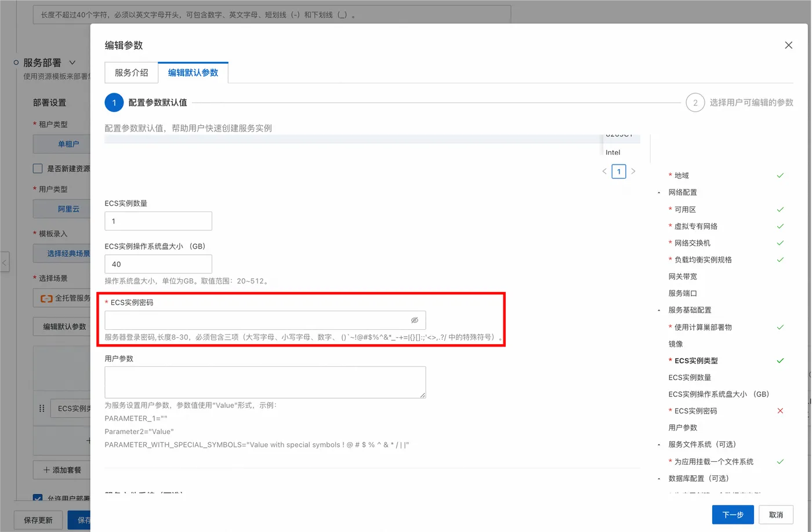Image resolution: width=812 pixels, height=532 pixels.
Task: Jump to ECS实例类型 in side navigation
Action: (696, 360)
